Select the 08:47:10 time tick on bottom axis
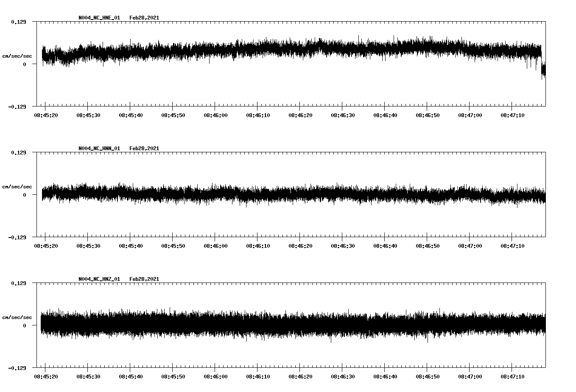The height and width of the screenshot is (392, 576). tap(513, 375)
